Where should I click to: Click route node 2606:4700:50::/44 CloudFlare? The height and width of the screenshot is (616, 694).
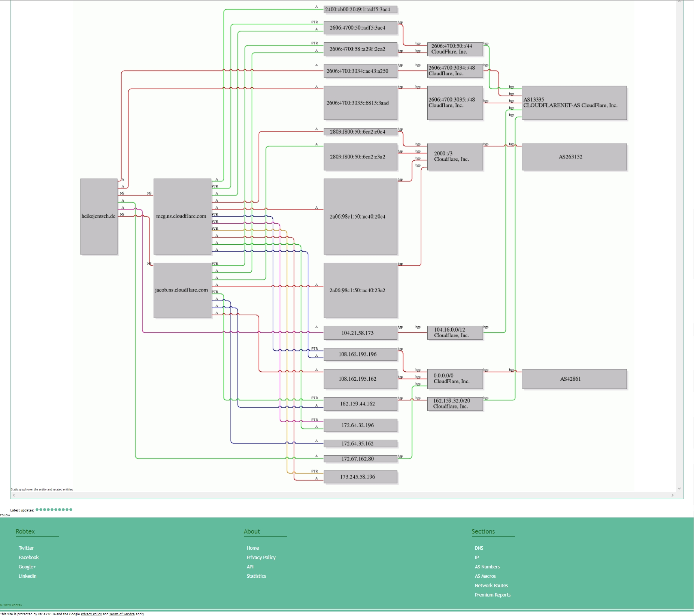(x=455, y=49)
